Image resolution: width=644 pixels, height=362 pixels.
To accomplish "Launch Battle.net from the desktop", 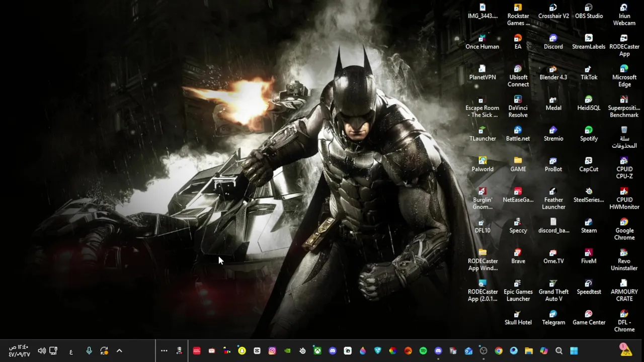I will 518,134.
